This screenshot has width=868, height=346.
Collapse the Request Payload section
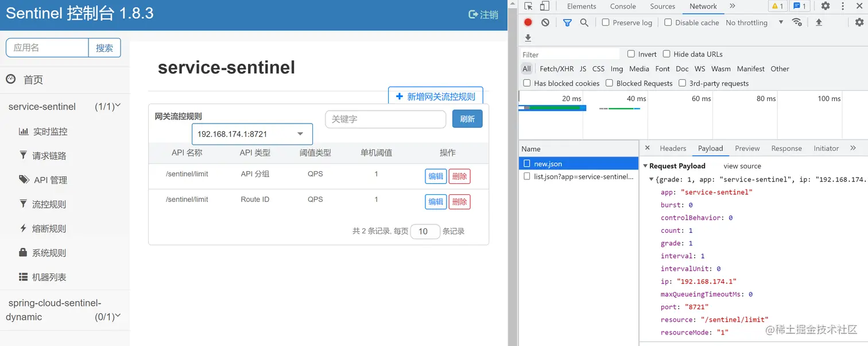click(645, 166)
